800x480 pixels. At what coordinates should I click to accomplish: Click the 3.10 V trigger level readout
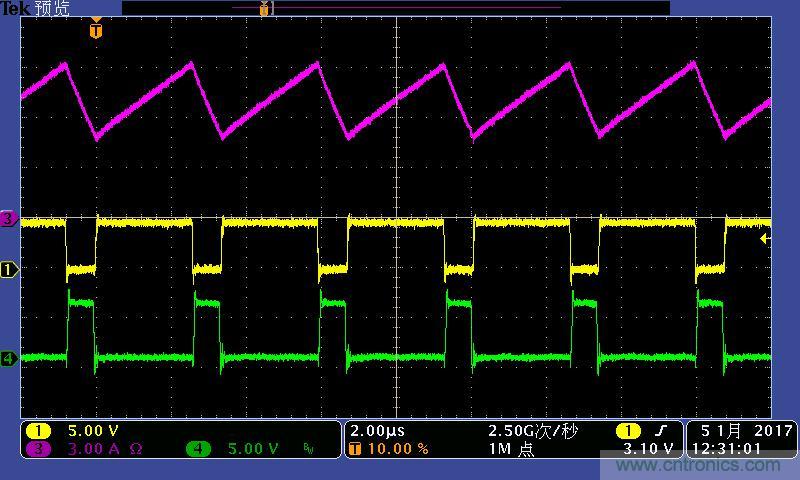tap(648, 449)
